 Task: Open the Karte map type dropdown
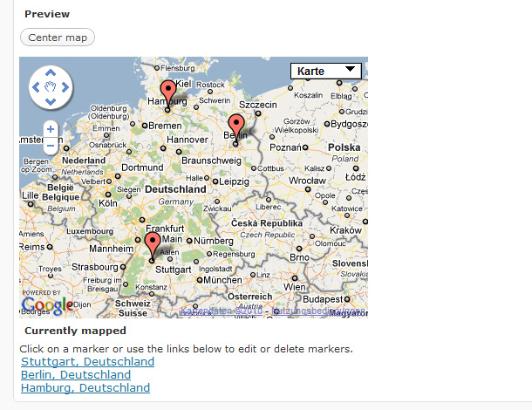tap(325, 71)
